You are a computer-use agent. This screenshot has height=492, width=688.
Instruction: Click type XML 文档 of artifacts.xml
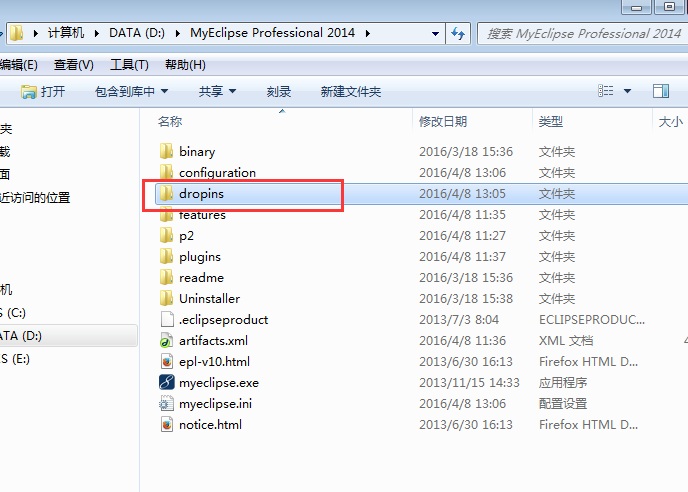click(x=566, y=341)
